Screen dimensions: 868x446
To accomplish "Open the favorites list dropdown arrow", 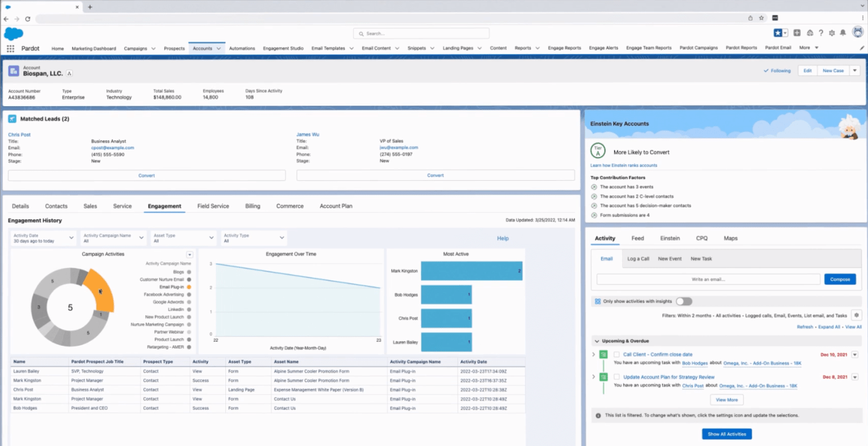I will [785, 33].
